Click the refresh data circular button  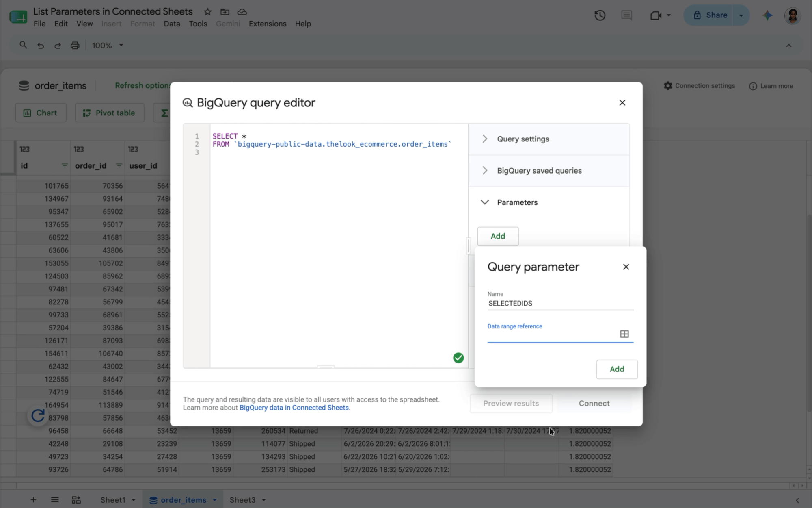pyautogui.click(x=38, y=416)
